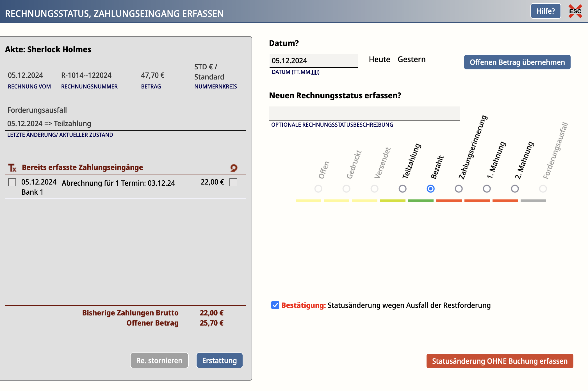Click the payment text Abrechnung für 1 Termin: 03.12.24
This screenshot has width=588, height=391.
point(118,183)
